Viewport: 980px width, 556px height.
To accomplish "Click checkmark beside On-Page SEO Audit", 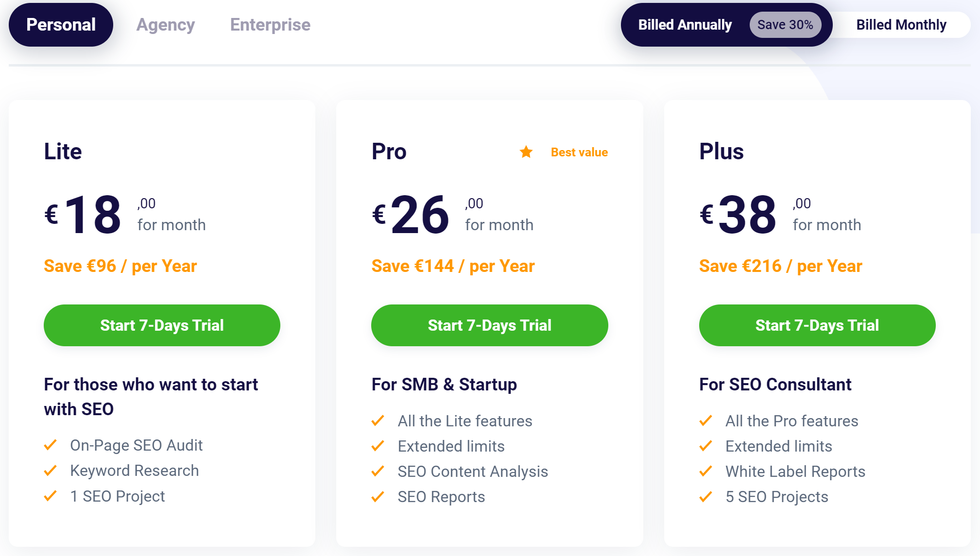I will pyautogui.click(x=51, y=445).
